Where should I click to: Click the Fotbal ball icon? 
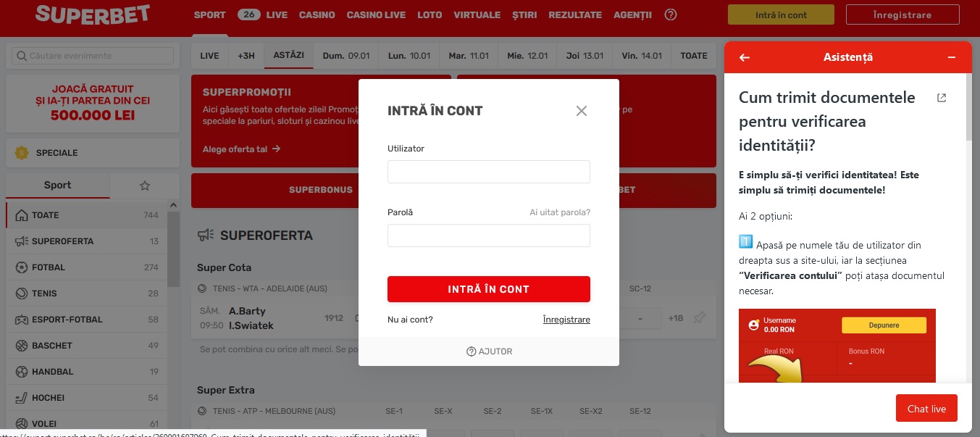click(21, 267)
